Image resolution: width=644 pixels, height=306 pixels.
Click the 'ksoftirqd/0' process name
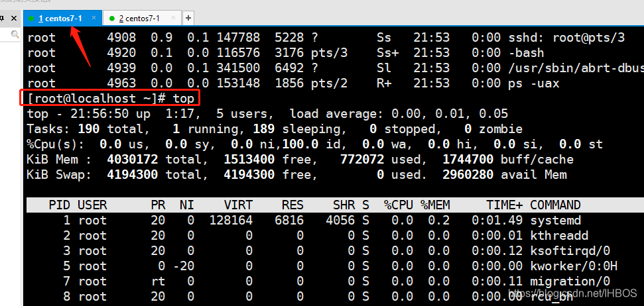[x=570, y=251]
